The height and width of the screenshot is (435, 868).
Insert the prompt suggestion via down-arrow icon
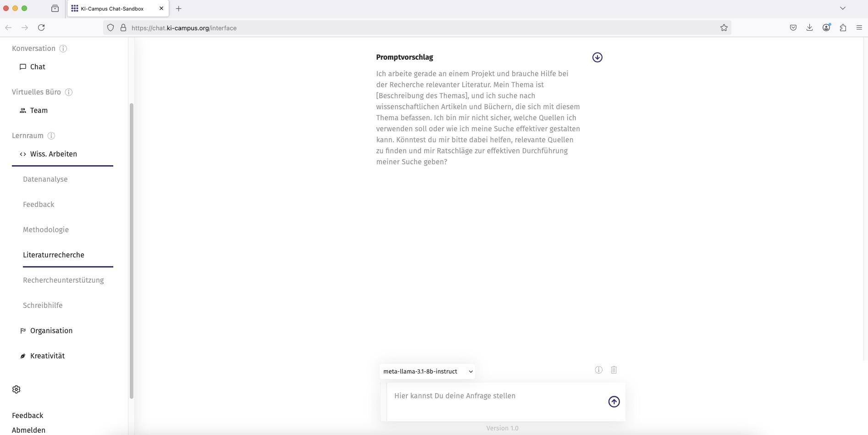pyautogui.click(x=597, y=57)
